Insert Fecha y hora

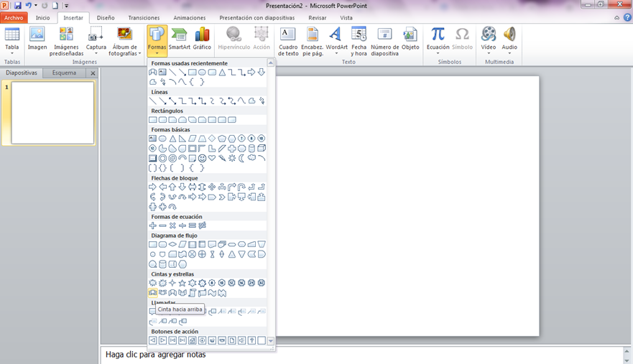[359, 41]
